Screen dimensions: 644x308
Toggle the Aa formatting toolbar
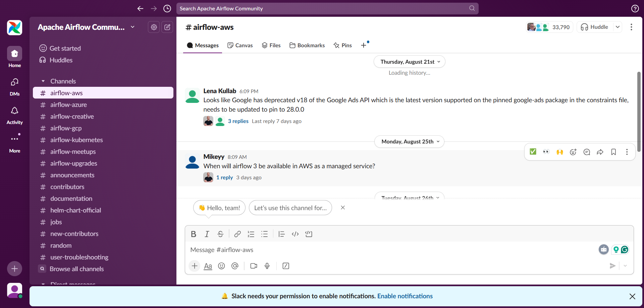pos(208,266)
